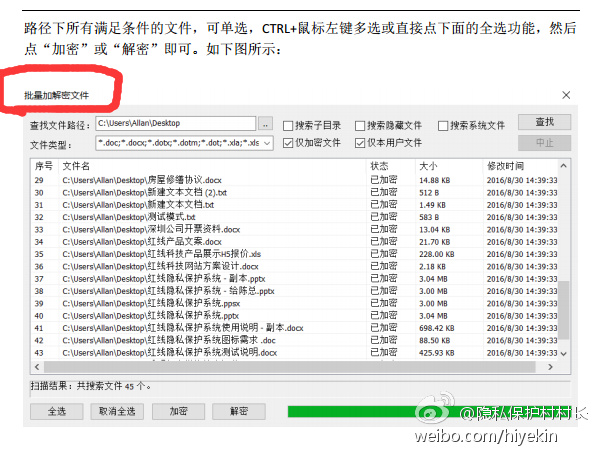Image resolution: width=598 pixels, height=456 pixels.
Task: Click the horizontal scroll left arrow
Action: [x=37, y=367]
